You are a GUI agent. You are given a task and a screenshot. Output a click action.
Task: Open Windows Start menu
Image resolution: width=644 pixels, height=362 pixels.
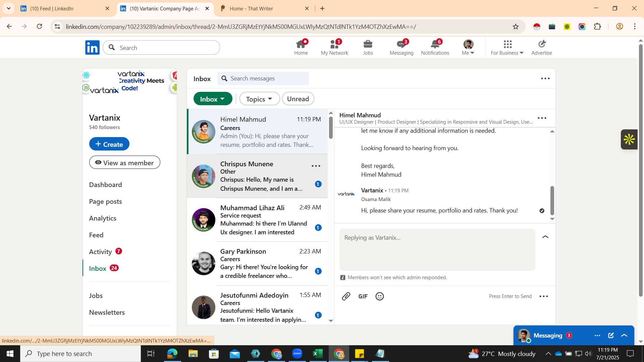point(10,354)
